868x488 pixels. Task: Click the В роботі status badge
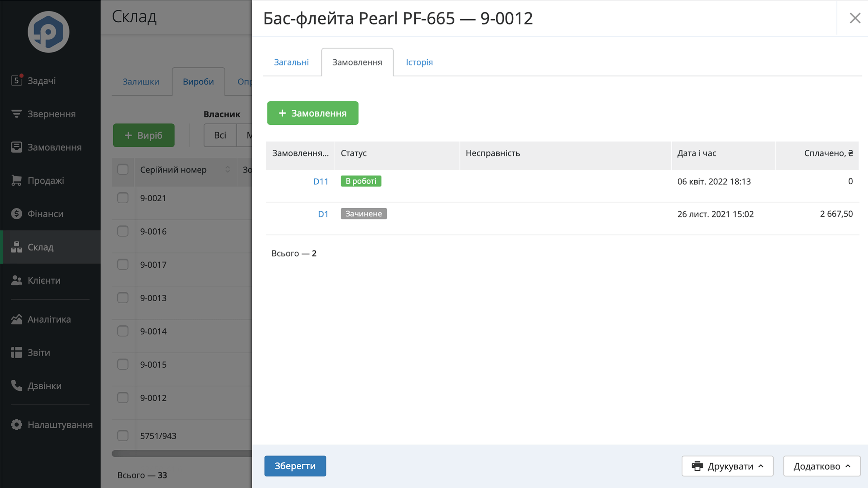pos(361,181)
